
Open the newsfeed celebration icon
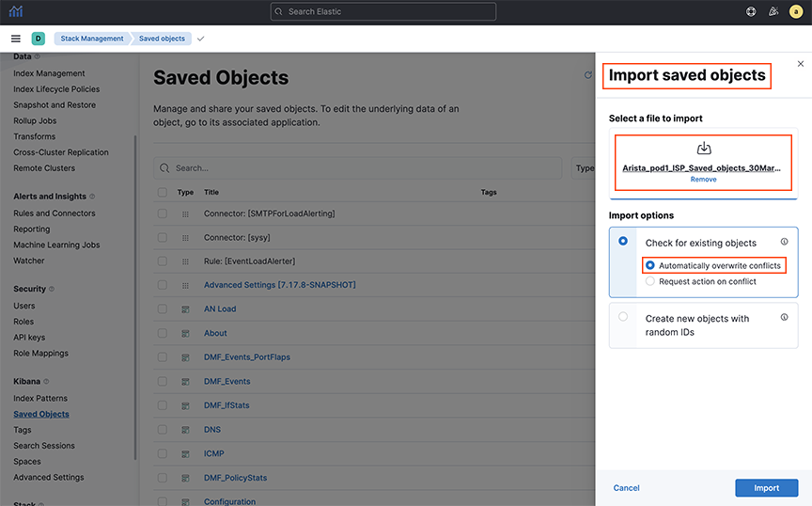773,11
